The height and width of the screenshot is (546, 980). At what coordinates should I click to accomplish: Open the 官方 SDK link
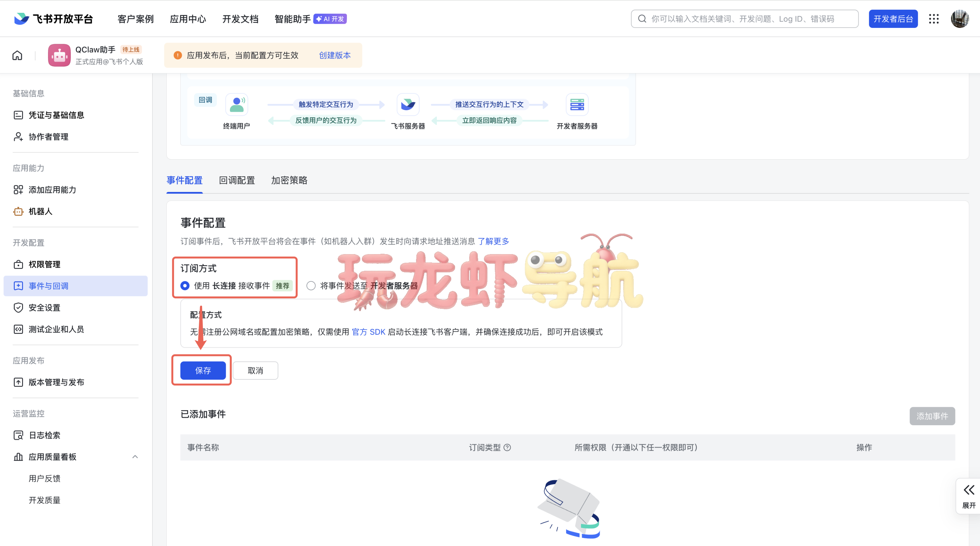(x=369, y=332)
